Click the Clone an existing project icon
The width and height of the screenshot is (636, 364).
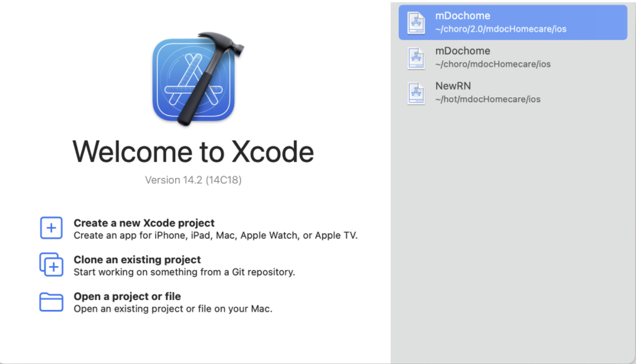click(x=51, y=264)
